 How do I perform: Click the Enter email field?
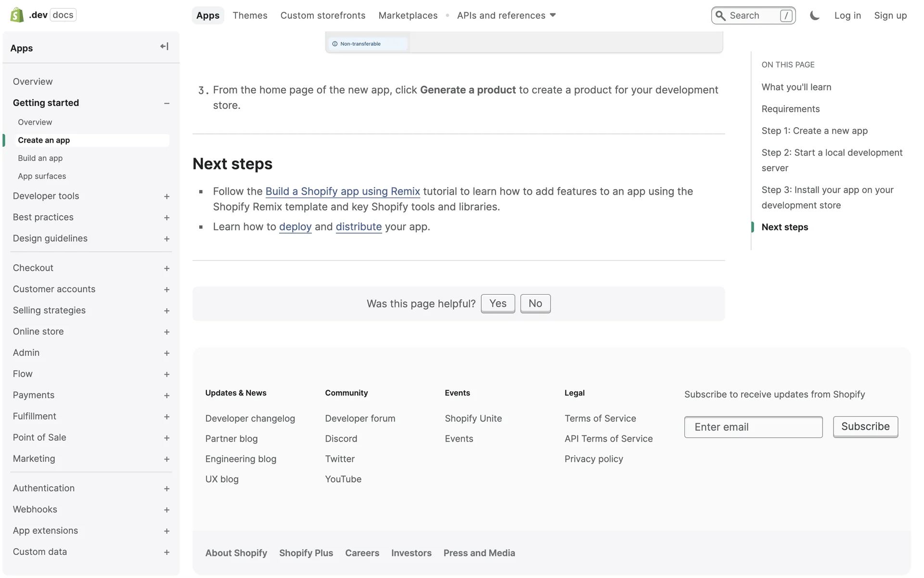753,427
